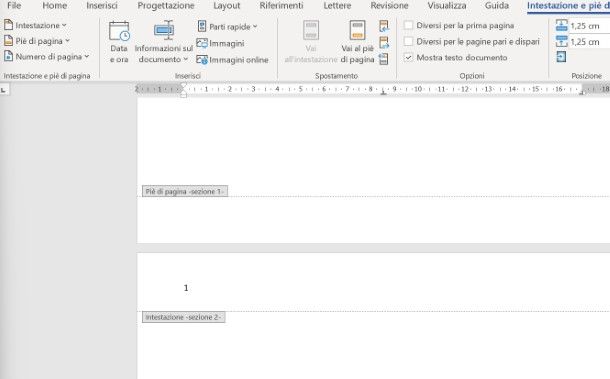Open the Inserisci ribbon tab
This screenshot has height=379, width=610.
click(102, 6)
